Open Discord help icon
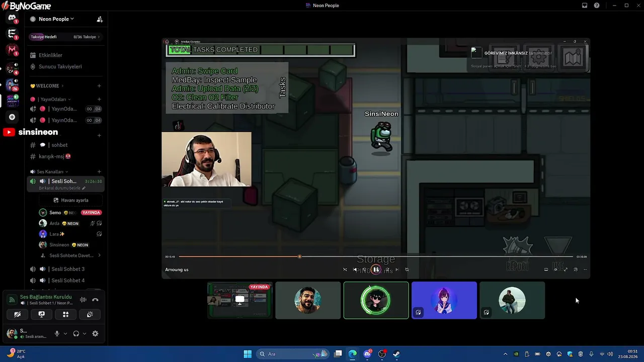Viewport: 644px width, 362px height. [x=597, y=6]
